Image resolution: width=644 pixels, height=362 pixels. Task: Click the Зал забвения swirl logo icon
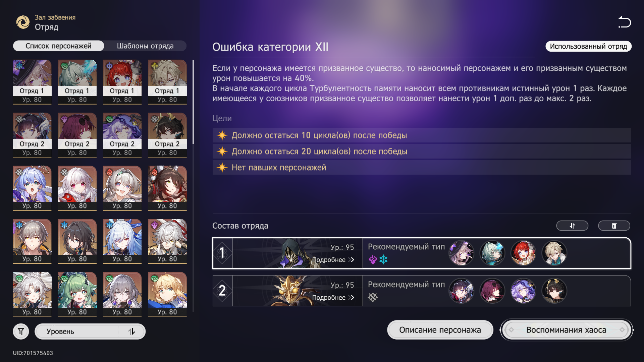coord(23,22)
